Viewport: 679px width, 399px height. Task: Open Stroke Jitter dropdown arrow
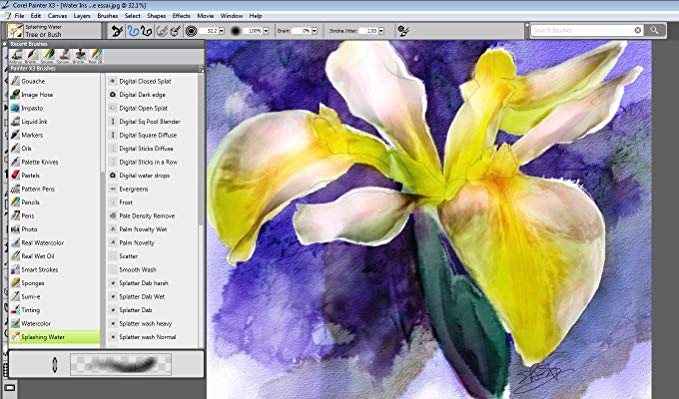point(381,31)
